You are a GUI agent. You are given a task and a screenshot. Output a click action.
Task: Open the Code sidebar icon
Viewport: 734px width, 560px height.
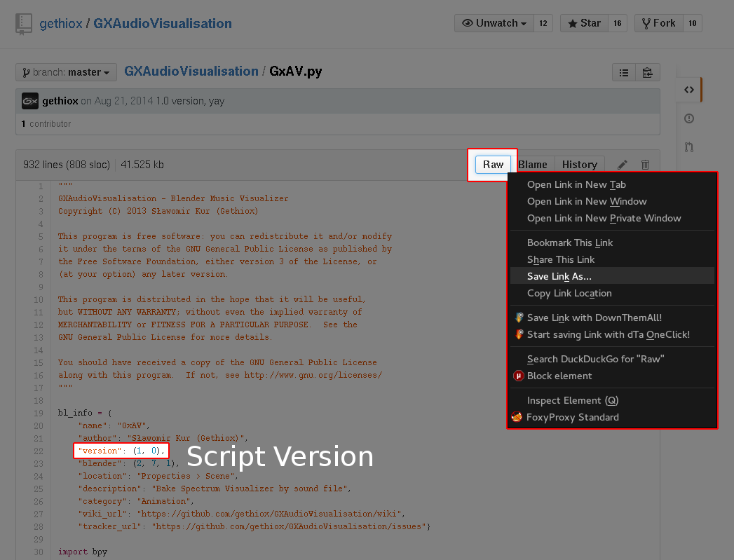click(688, 90)
